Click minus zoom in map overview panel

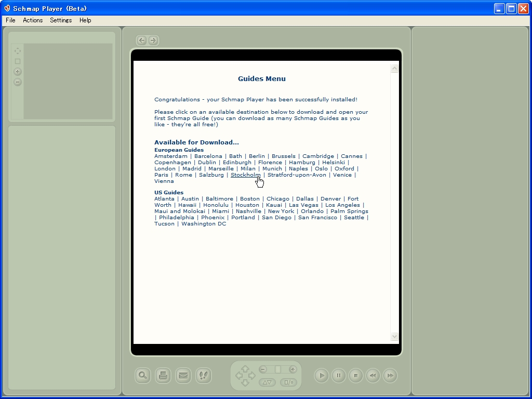point(18,82)
